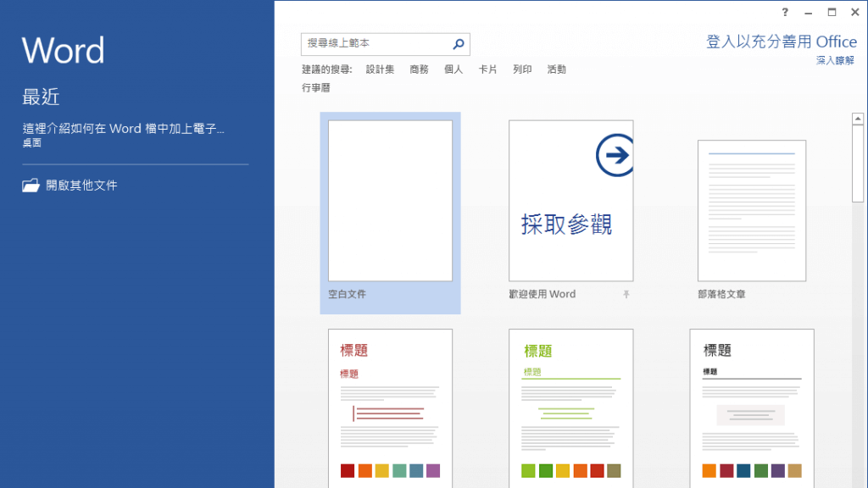The height and width of the screenshot is (488, 868).
Task: Click the Word logo text
Action: click(x=63, y=51)
